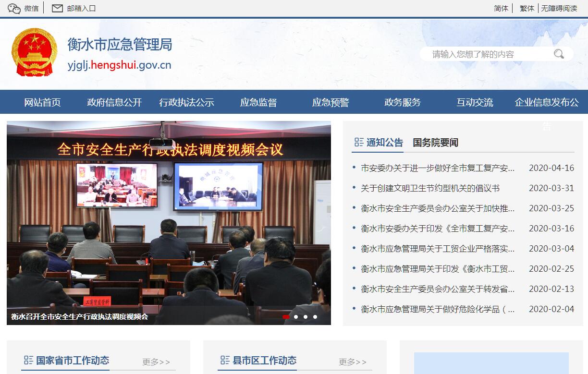Open 应急监督 menu item

click(258, 102)
